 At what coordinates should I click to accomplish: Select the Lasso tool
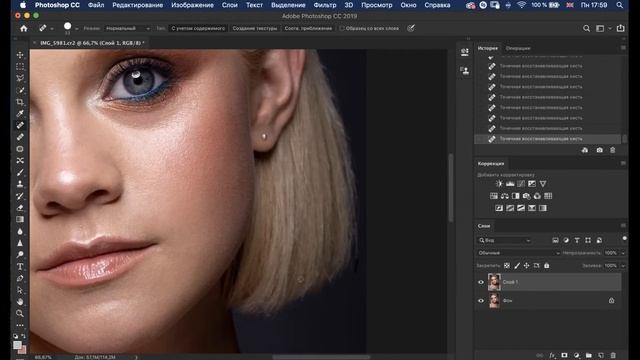click(x=20, y=78)
